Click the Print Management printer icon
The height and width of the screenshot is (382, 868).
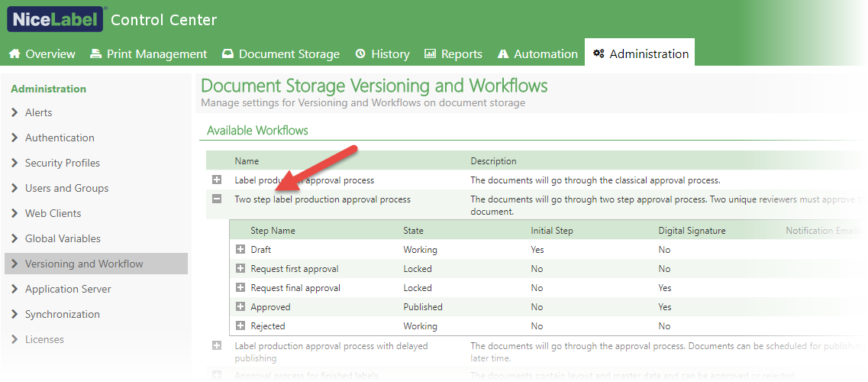pyautogui.click(x=95, y=54)
